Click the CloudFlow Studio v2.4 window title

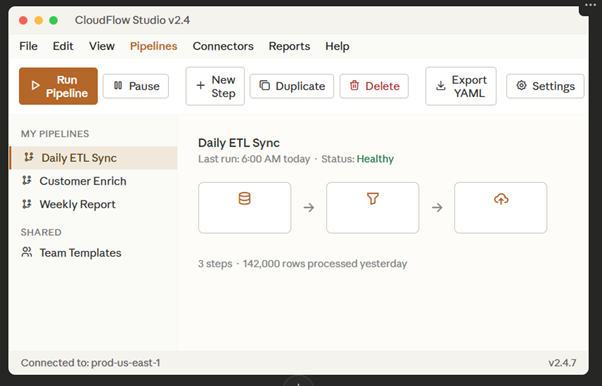(132, 20)
